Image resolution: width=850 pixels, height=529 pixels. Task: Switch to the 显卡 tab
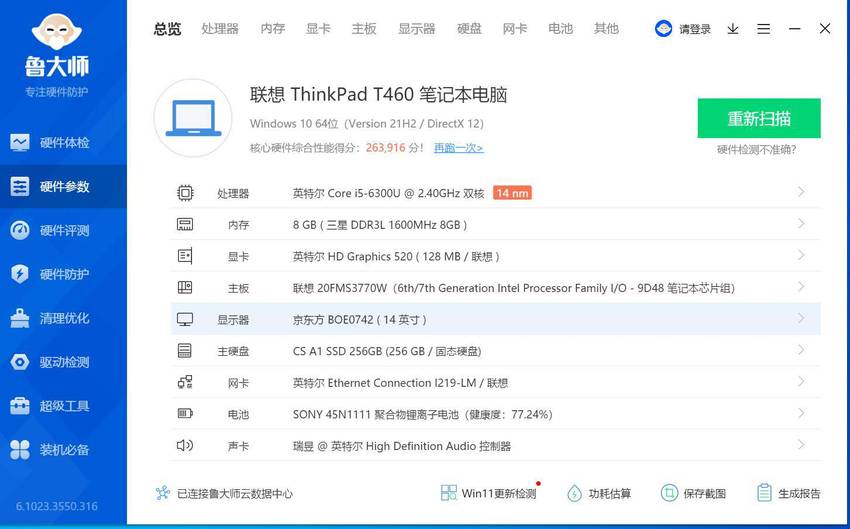(x=318, y=29)
